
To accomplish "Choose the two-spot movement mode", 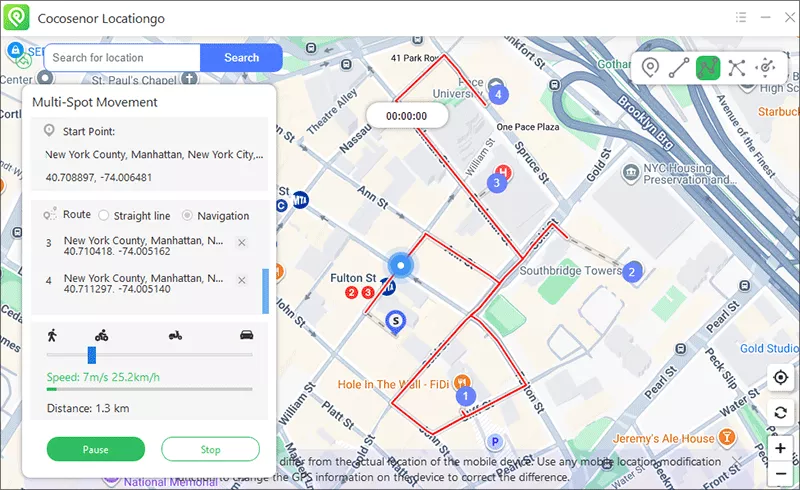I will [679, 68].
